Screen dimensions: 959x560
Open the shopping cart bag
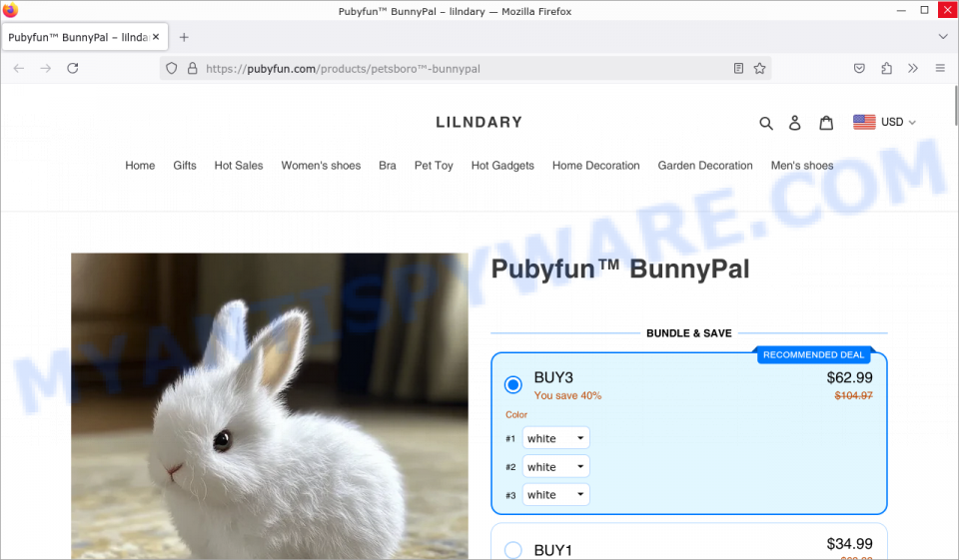coord(826,123)
